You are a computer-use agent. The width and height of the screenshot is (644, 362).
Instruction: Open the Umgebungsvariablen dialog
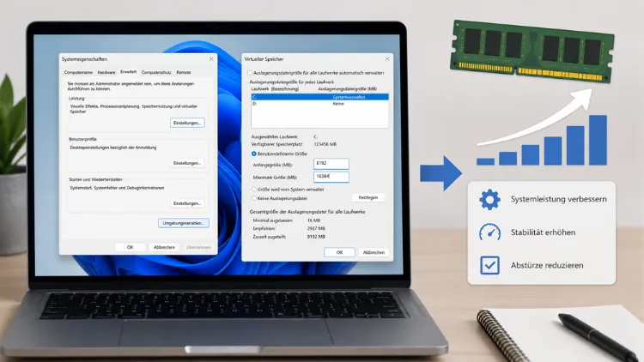click(x=184, y=223)
